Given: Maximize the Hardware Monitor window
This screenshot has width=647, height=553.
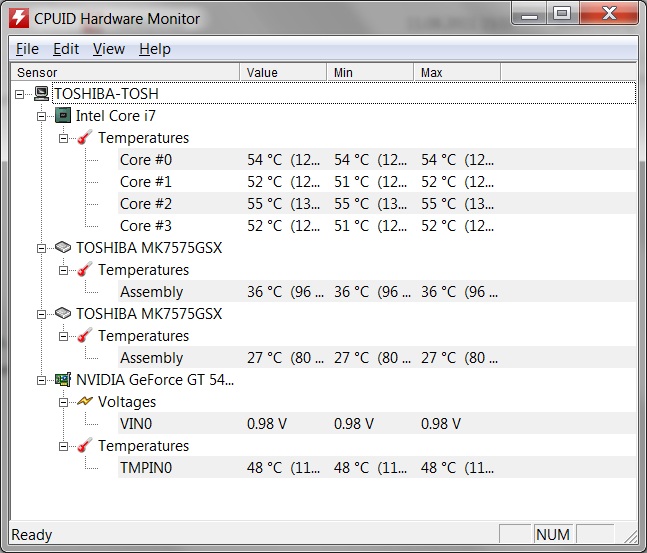Looking at the screenshot, I should point(562,14).
